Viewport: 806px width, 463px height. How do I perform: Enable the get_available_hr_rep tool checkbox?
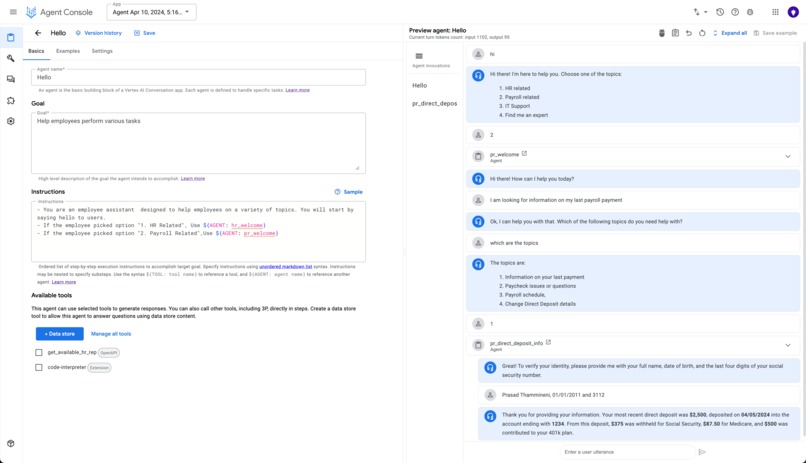[x=39, y=353]
